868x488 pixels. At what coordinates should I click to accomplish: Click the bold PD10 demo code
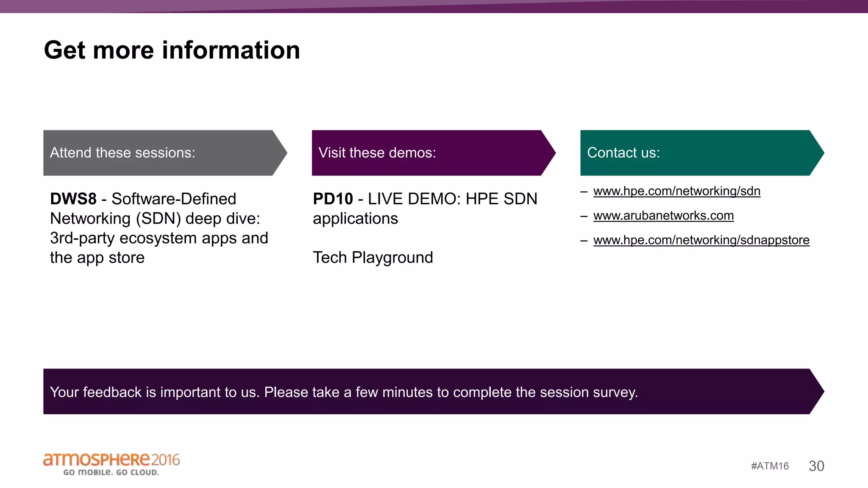[x=333, y=199]
